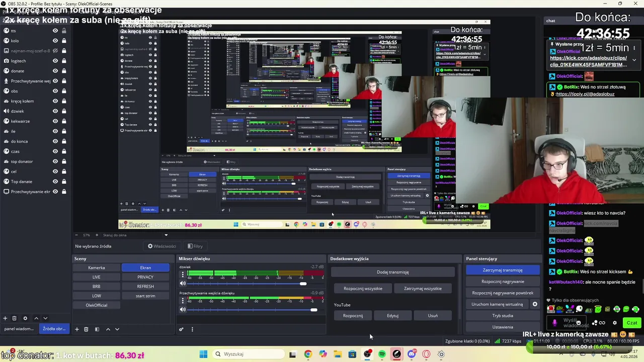
Task: Zoom out preview with minus icon
Action: coord(76,235)
